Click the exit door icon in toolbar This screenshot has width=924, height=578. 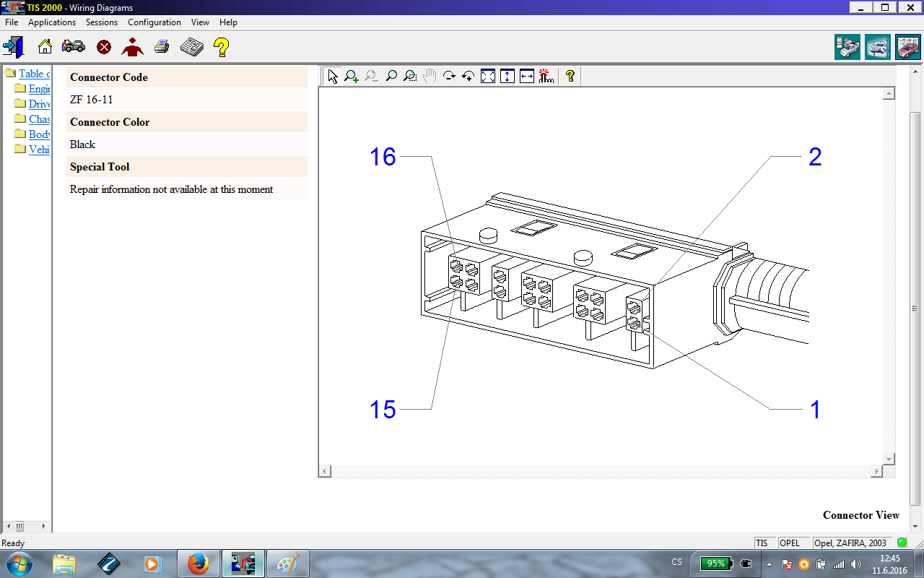coord(13,48)
